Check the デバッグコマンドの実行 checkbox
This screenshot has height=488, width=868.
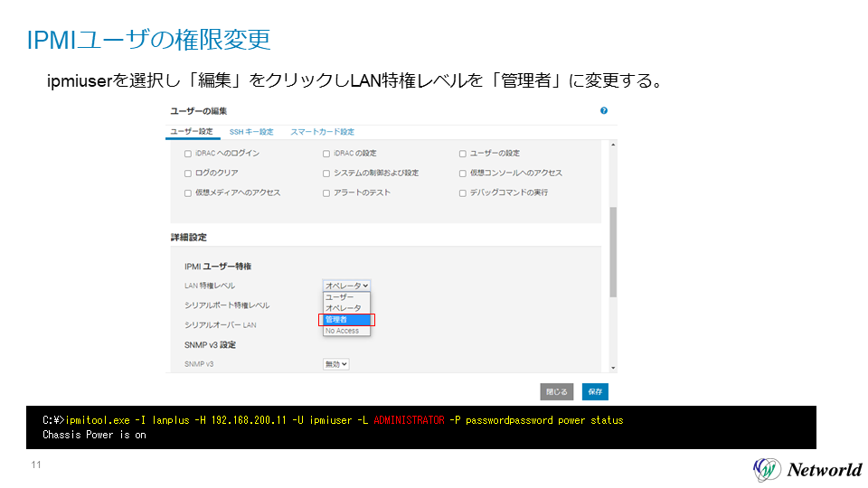(x=462, y=193)
